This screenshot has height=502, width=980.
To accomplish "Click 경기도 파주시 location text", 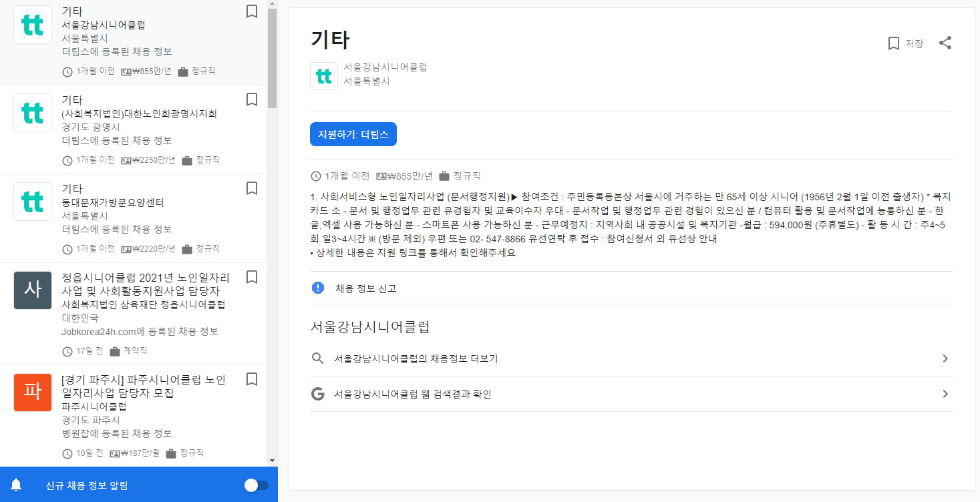I will tap(91, 420).
